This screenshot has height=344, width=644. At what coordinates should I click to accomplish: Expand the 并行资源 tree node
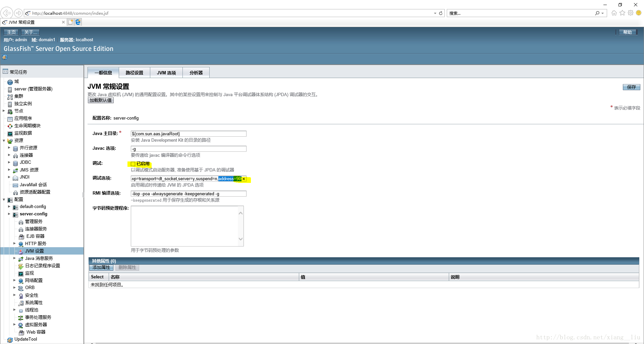tap(9, 148)
